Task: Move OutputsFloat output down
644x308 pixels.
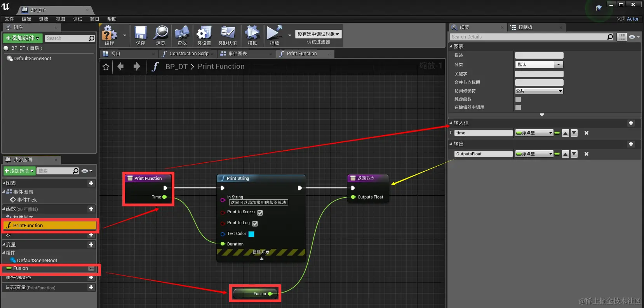Action: 574,154
